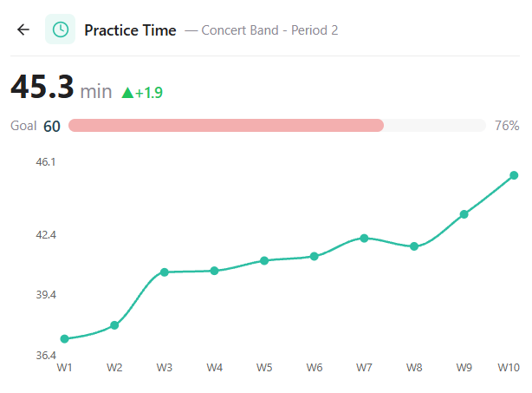This screenshot has height=393, width=532.
Task: Pick the W5 point on the line
Action: [x=264, y=260]
